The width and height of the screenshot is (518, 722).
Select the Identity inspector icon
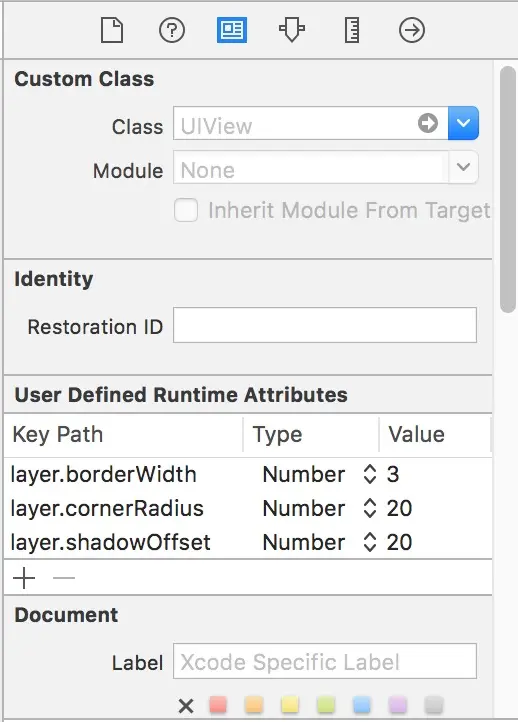(x=232, y=30)
